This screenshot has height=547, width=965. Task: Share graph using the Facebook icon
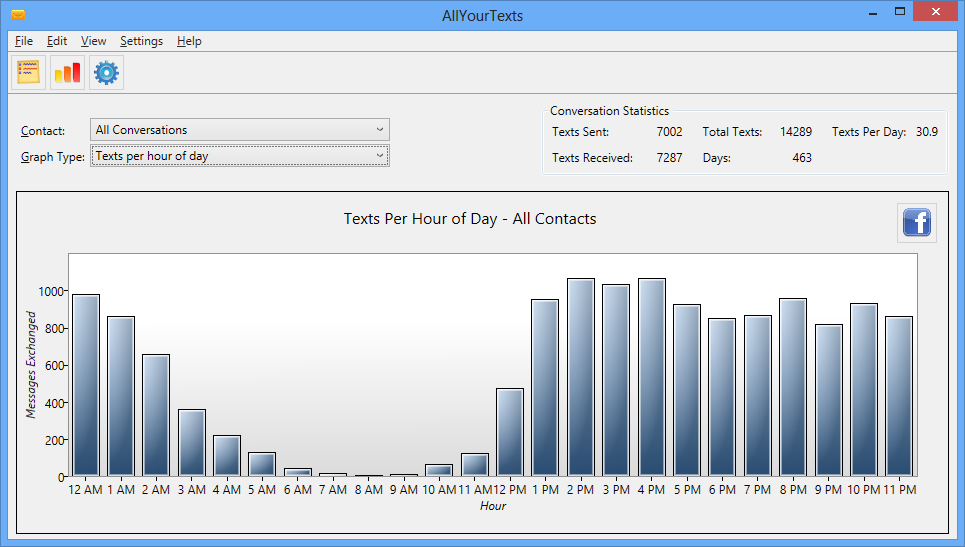916,223
